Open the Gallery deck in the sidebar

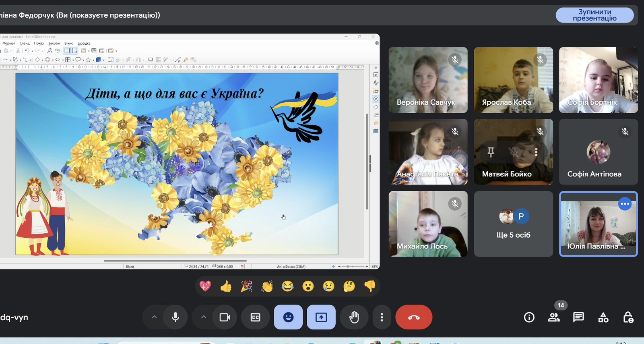[x=376, y=91]
